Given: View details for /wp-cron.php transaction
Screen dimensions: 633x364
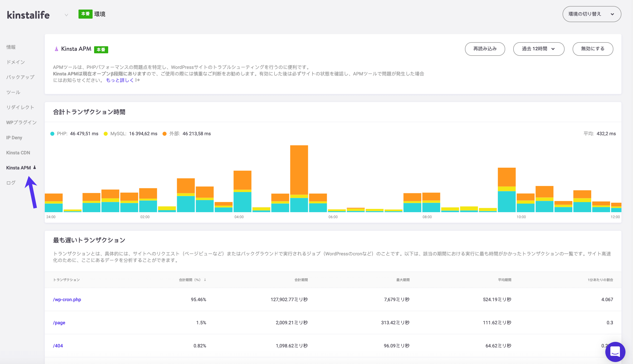Looking at the screenshot, I should pyautogui.click(x=67, y=299).
